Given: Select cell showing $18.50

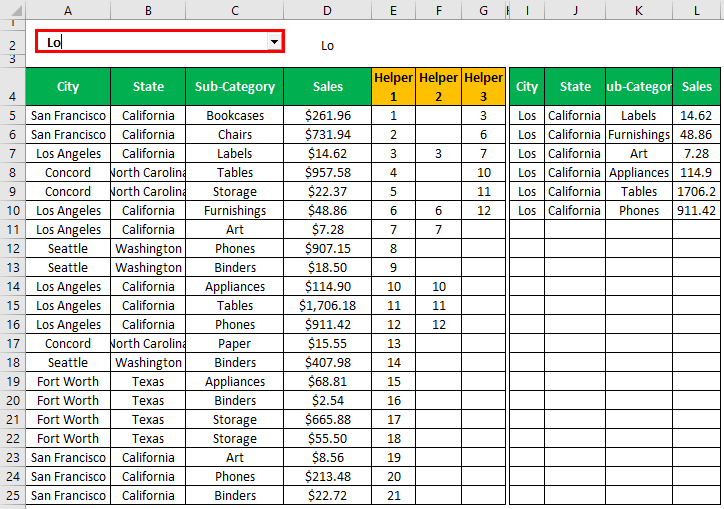Looking at the screenshot, I should 327,267.
